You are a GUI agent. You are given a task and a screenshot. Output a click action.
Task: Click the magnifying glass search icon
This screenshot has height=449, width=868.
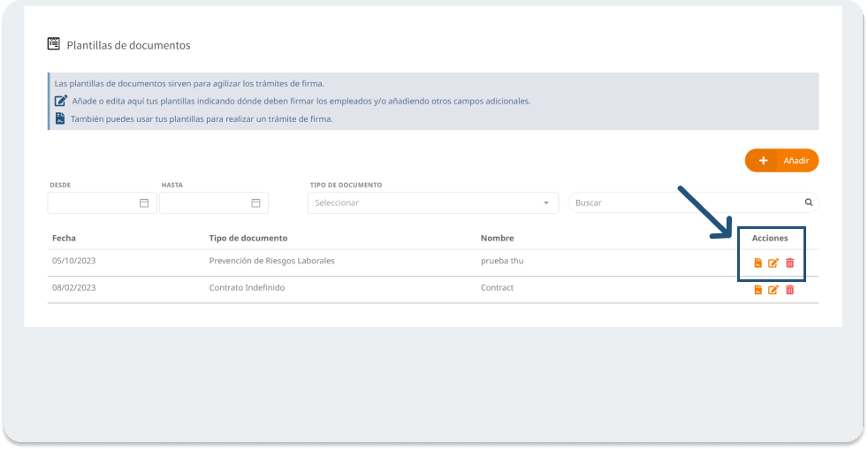point(808,202)
